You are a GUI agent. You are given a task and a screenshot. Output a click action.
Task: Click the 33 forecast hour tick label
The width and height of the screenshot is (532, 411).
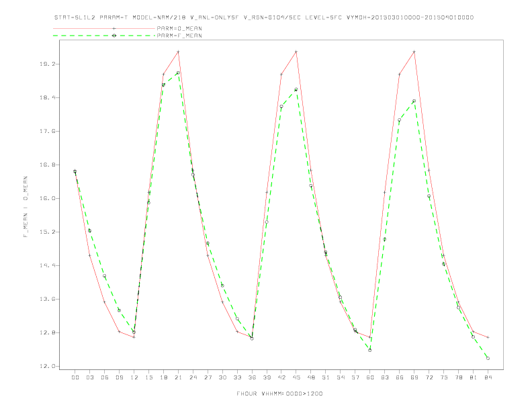click(237, 377)
